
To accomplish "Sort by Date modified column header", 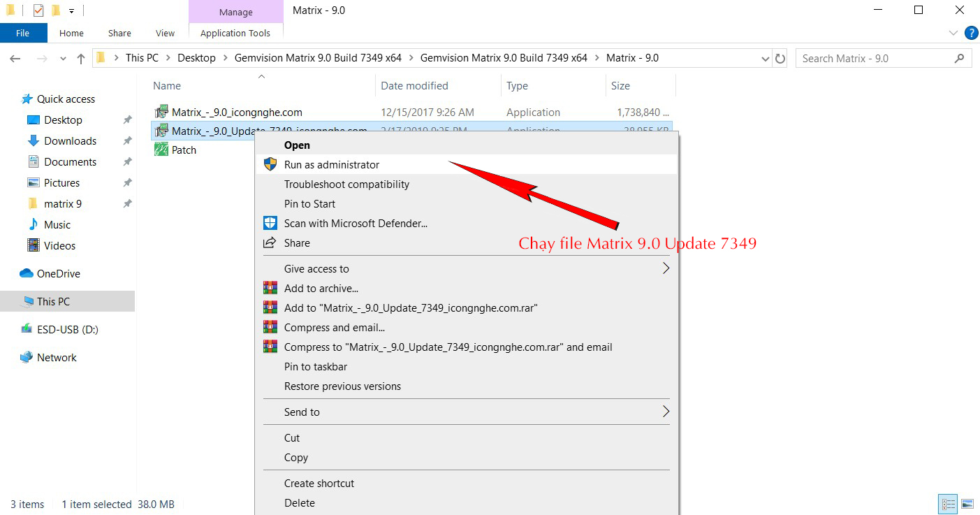I will [438, 86].
